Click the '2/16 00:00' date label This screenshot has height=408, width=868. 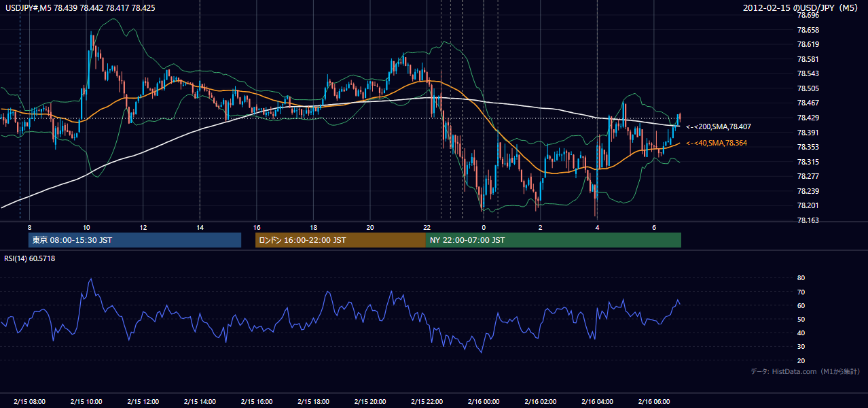484,402
